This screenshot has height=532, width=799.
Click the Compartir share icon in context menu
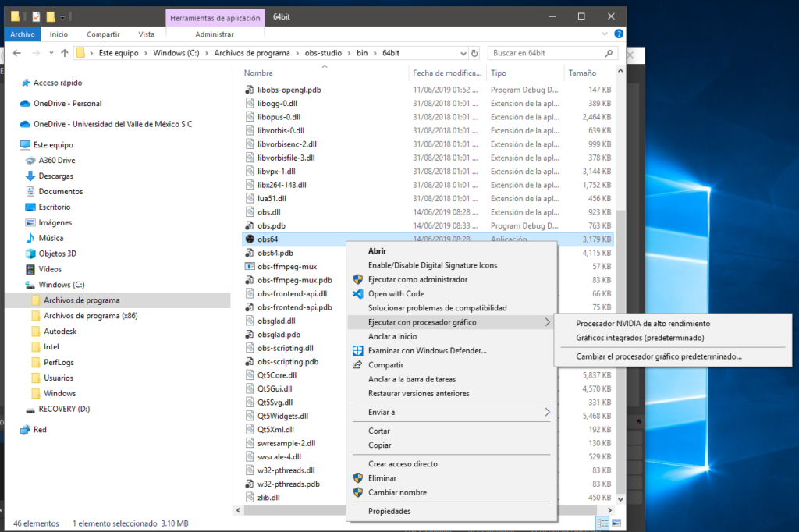pos(358,365)
